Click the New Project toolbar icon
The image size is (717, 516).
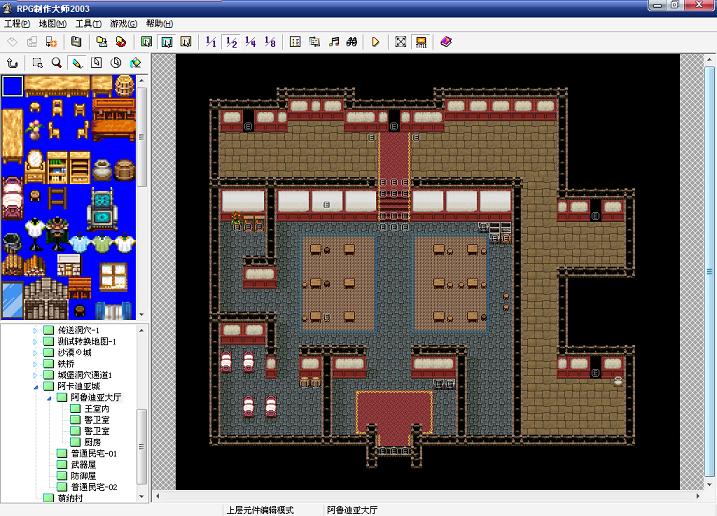[12, 42]
